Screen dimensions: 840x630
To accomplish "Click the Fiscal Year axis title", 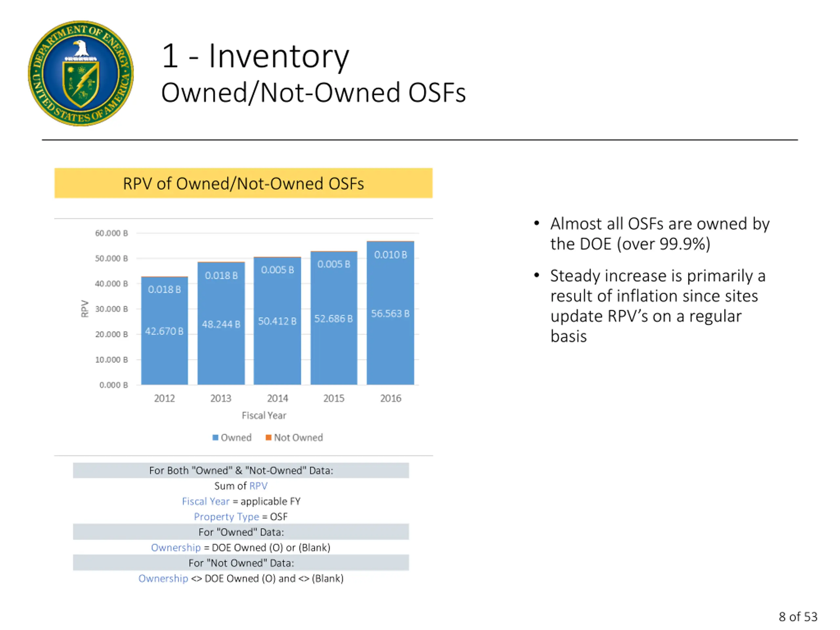I will click(264, 415).
